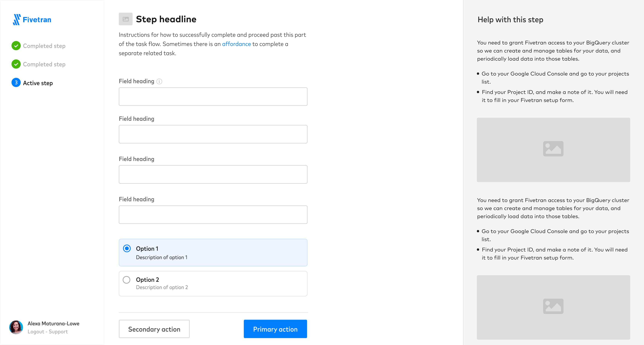Click the first help image placeholder
The image size is (644, 345).
pos(553,150)
